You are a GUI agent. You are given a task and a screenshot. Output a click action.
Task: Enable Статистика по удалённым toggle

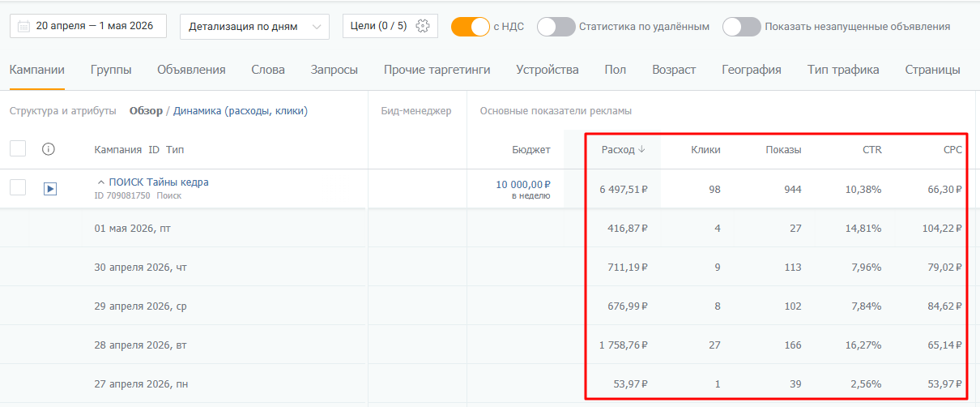556,26
